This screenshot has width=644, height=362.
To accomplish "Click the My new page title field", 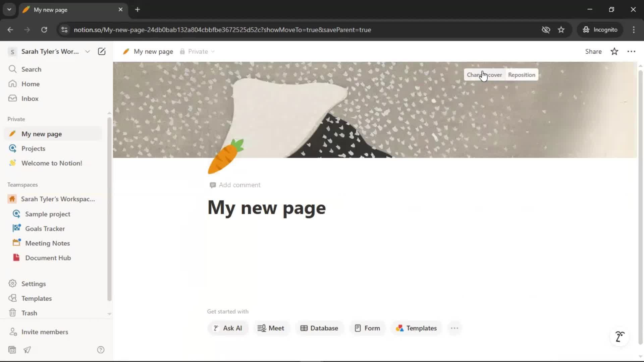I will coord(267,208).
